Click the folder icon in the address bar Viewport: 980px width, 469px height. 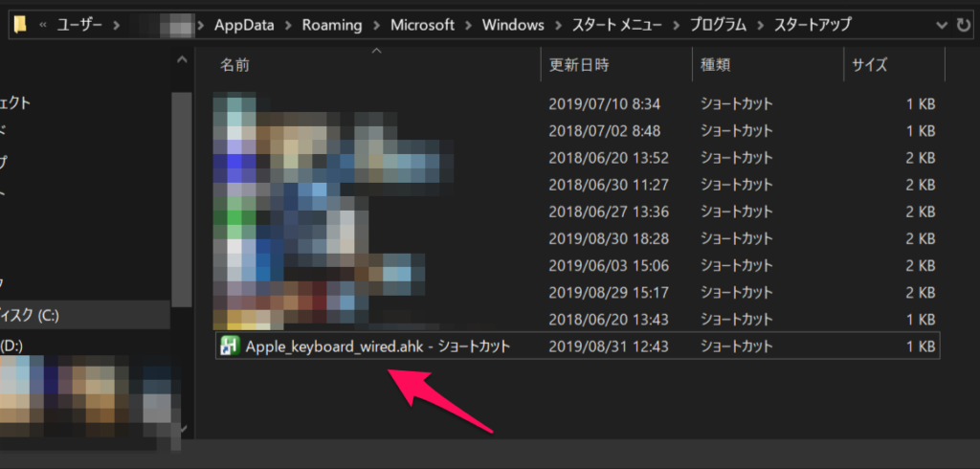[x=20, y=25]
